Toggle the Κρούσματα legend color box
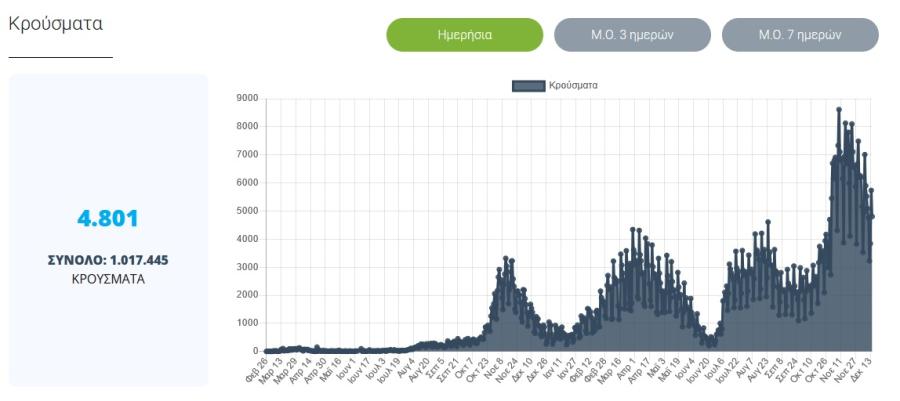This screenshot has height=401, width=900. pos(528,86)
